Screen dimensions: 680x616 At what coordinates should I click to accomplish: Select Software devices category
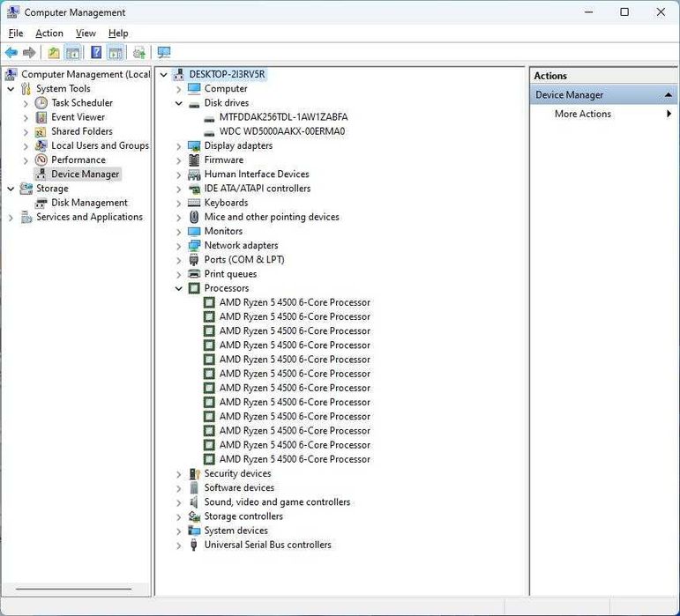(239, 487)
